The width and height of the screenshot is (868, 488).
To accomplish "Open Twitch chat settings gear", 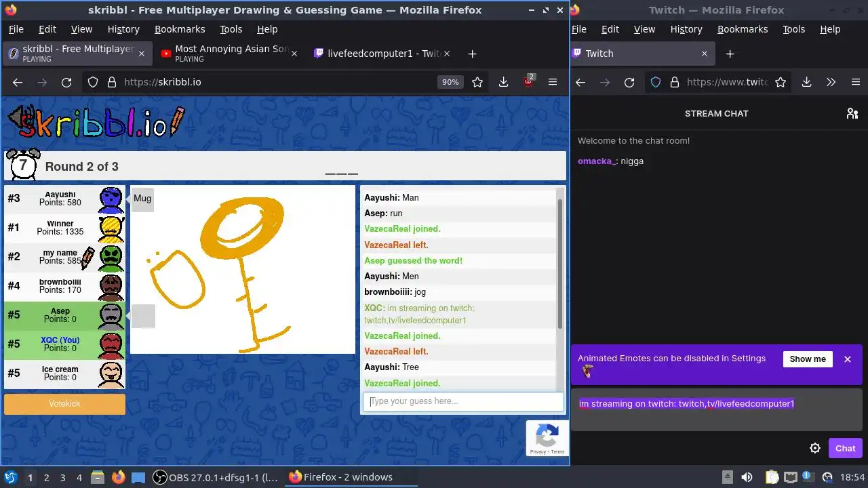I will click(x=815, y=448).
